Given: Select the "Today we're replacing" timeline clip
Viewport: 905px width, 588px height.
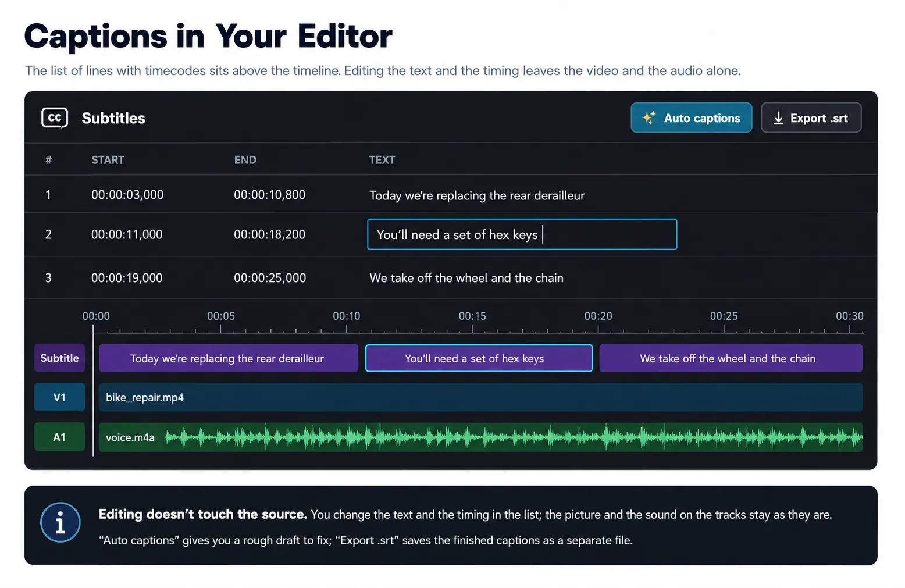Looking at the screenshot, I should tap(228, 358).
